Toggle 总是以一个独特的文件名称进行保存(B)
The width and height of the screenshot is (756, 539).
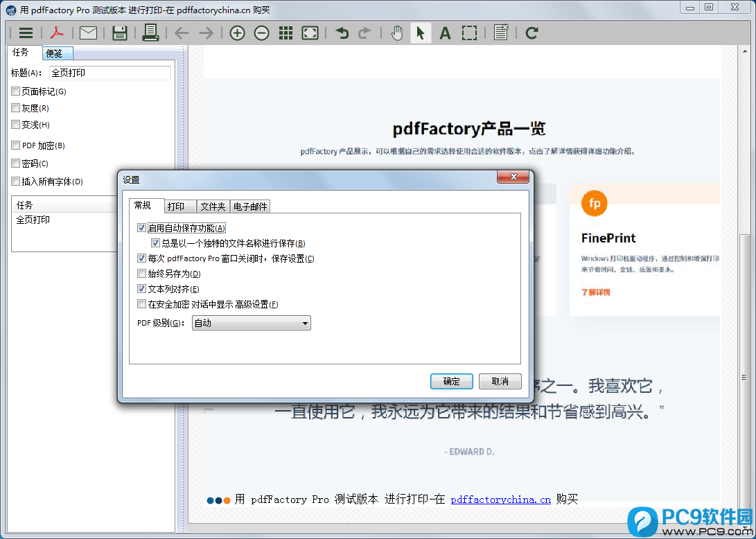pyautogui.click(x=155, y=243)
